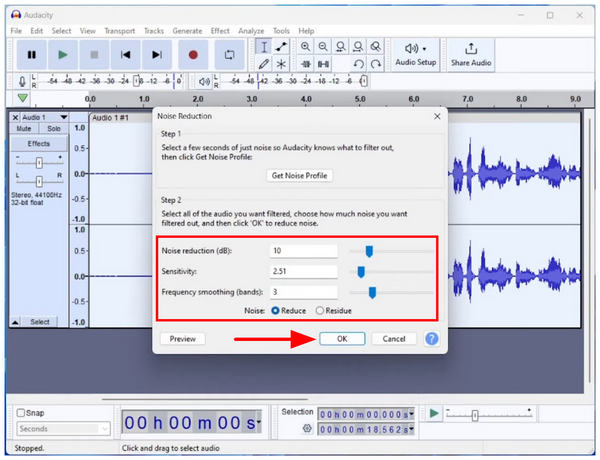Click the Share Audio button
The image size is (600, 460).
[x=471, y=55]
